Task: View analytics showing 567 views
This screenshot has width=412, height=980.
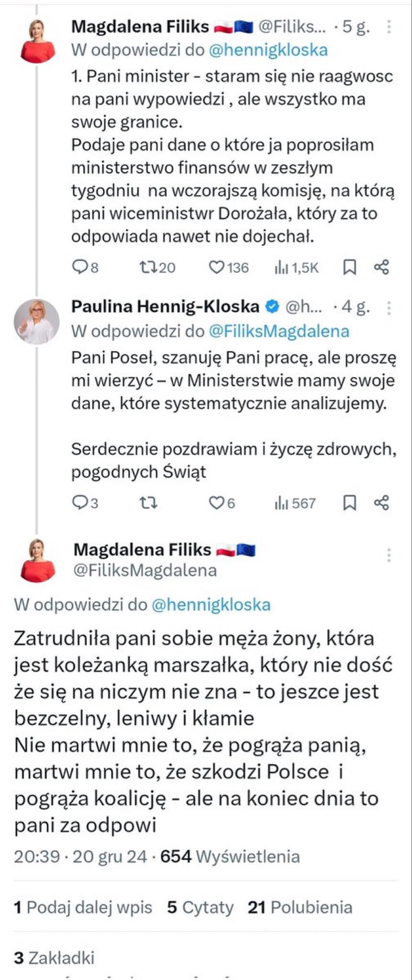Action: coord(281,503)
